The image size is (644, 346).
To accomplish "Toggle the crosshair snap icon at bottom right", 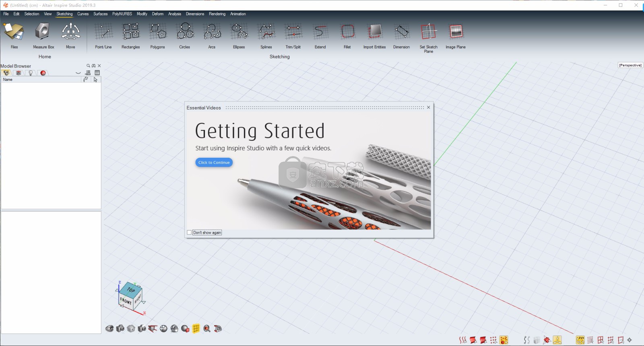I will (630, 340).
